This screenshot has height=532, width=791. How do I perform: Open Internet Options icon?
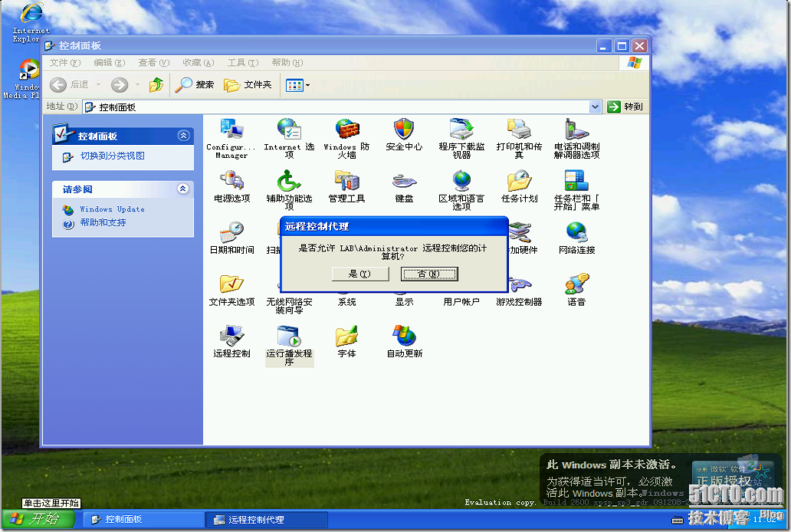click(x=289, y=138)
